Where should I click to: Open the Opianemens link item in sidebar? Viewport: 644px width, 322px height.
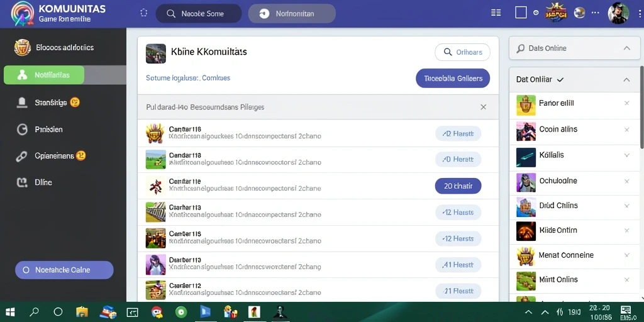50,156
